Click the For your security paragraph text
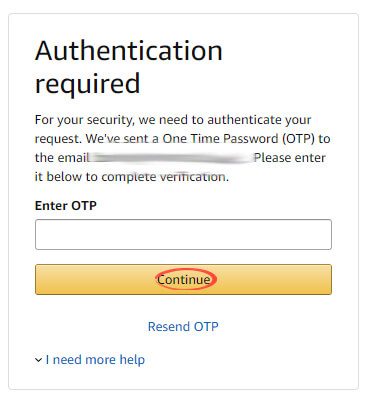The image size is (372, 408). point(182,148)
